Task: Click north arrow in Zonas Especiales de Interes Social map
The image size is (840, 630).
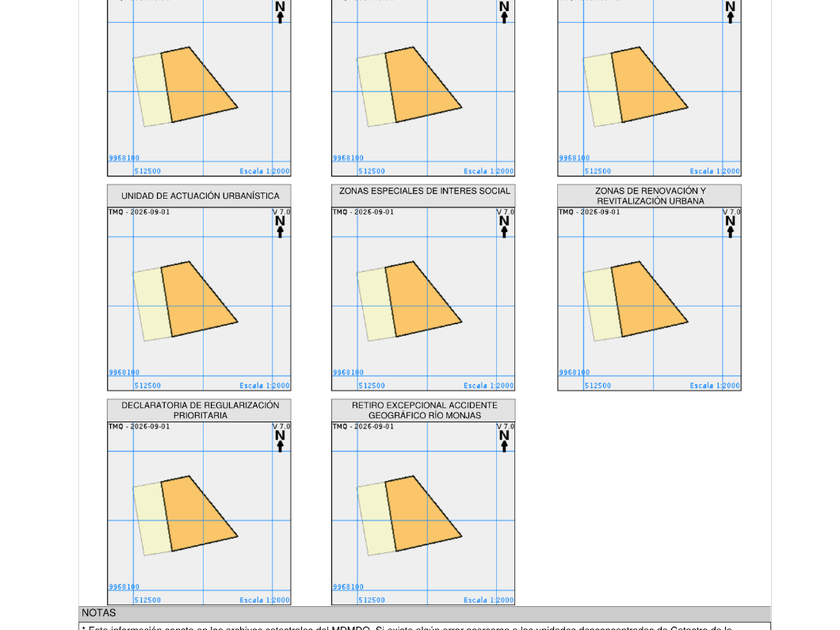Action: click(x=504, y=227)
